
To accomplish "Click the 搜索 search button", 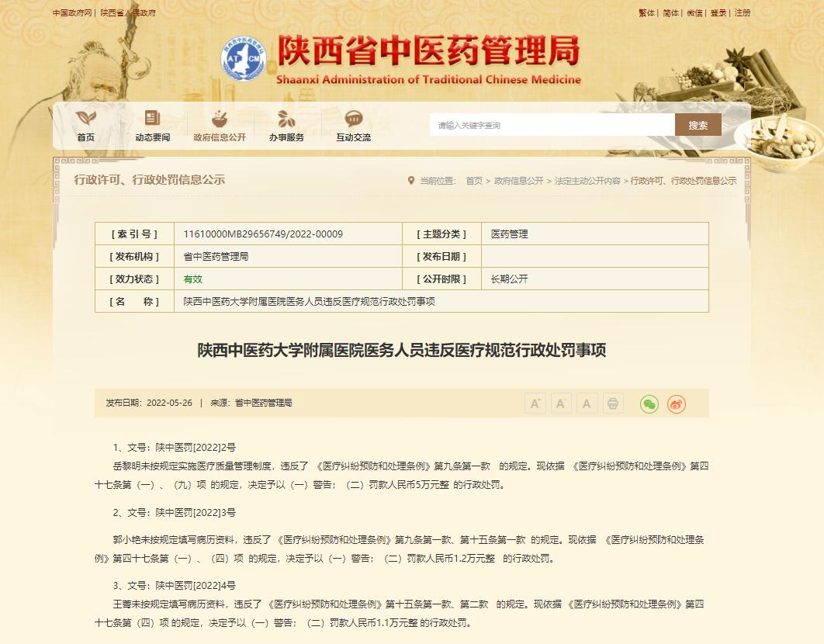I will 698,125.
